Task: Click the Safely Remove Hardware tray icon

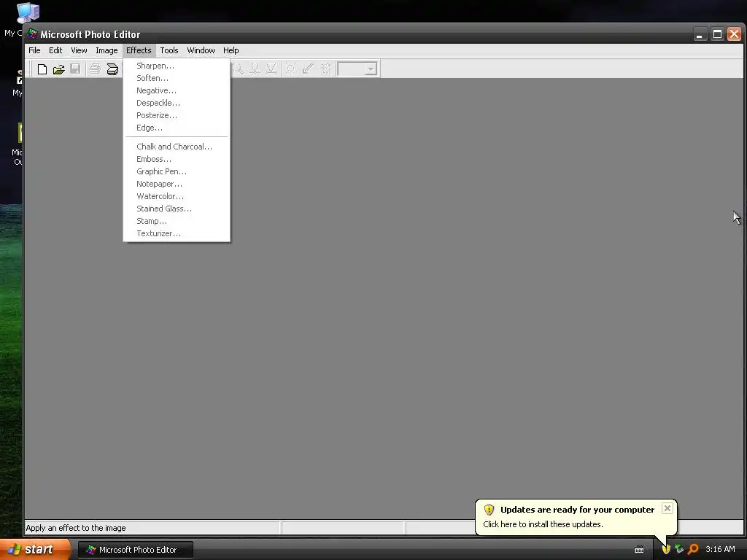Action: 679,549
